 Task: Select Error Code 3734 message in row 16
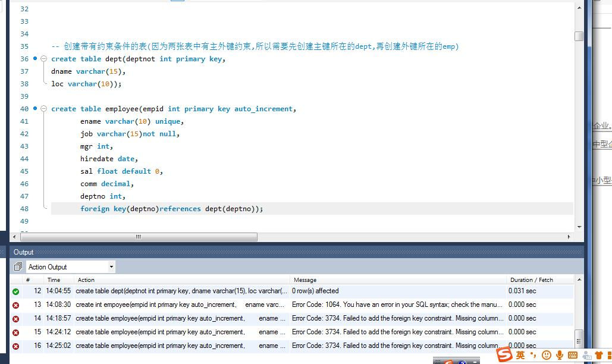click(397, 346)
